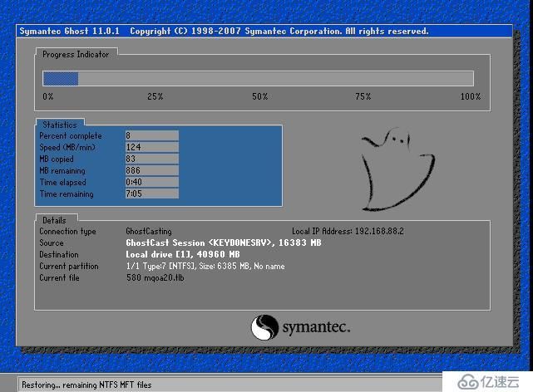The width and height of the screenshot is (533, 392).
Task: Click the current file name mqoa20.tlb
Action: tap(155, 277)
